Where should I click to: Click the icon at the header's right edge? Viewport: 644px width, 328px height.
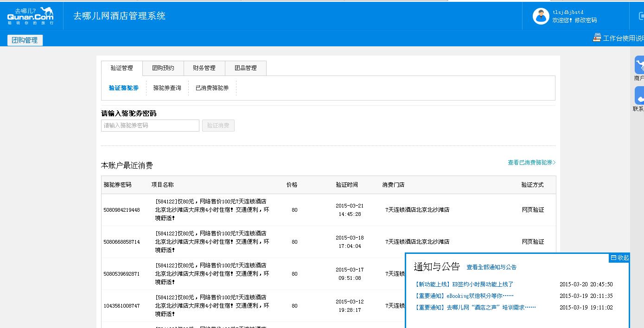point(641,16)
